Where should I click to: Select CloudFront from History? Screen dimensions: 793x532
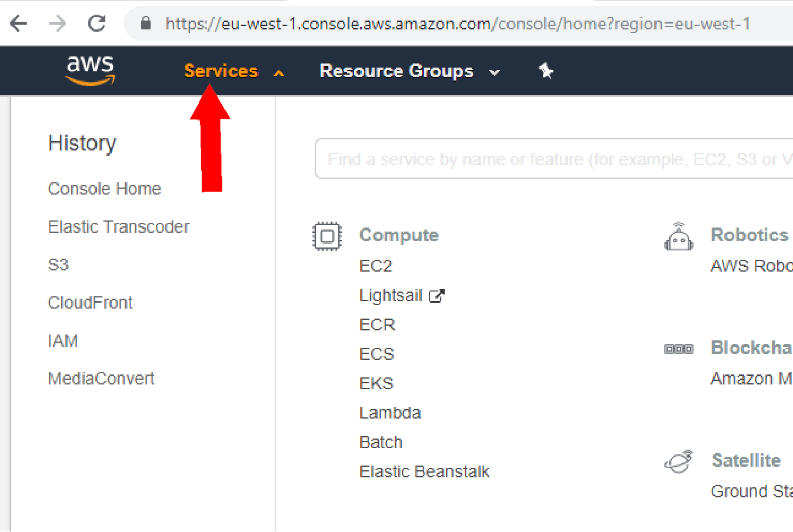(x=90, y=303)
